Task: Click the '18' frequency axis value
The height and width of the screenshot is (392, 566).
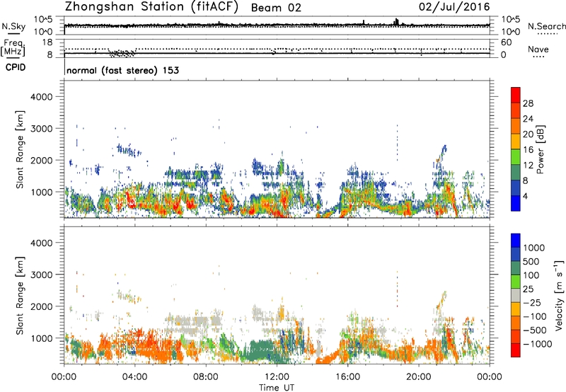Action: pyautogui.click(x=47, y=42)
